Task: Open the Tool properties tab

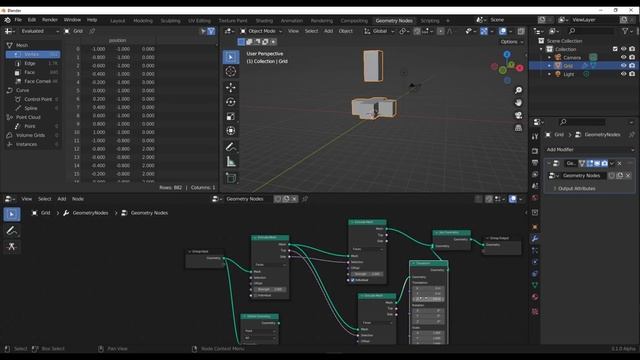Action: 535,137
